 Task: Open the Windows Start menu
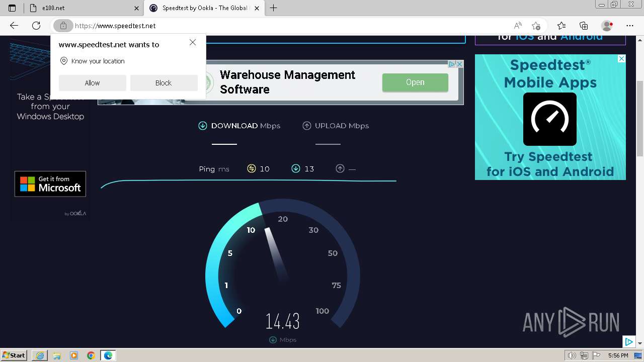pyautogui.click(x=14, y=355)
